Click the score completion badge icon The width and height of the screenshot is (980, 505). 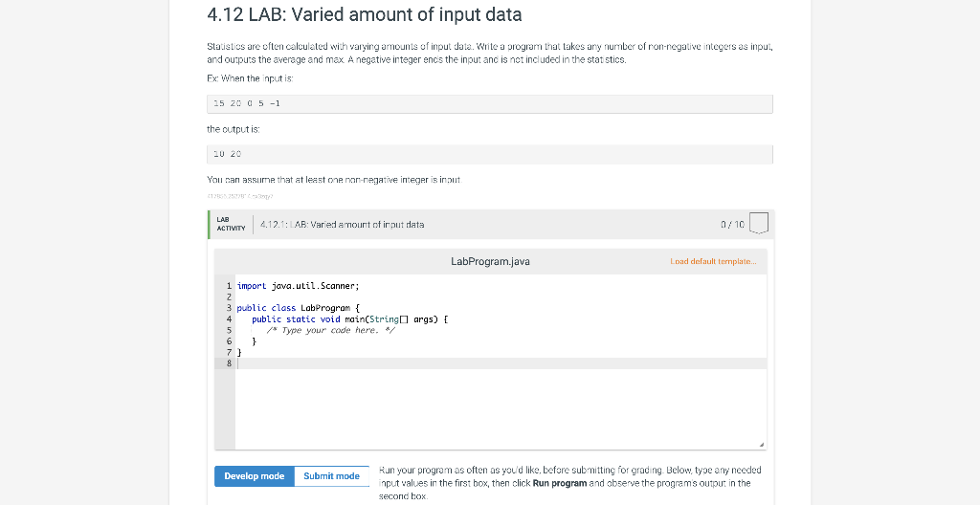759,224
